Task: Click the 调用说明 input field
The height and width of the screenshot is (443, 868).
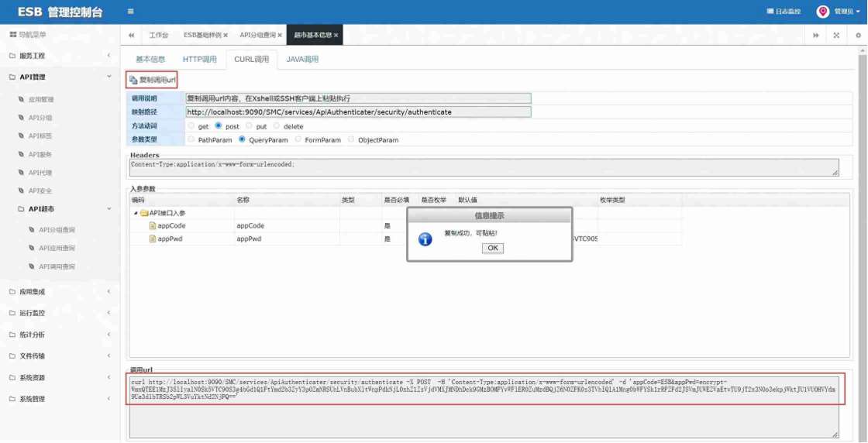Action: pos(358,98)
